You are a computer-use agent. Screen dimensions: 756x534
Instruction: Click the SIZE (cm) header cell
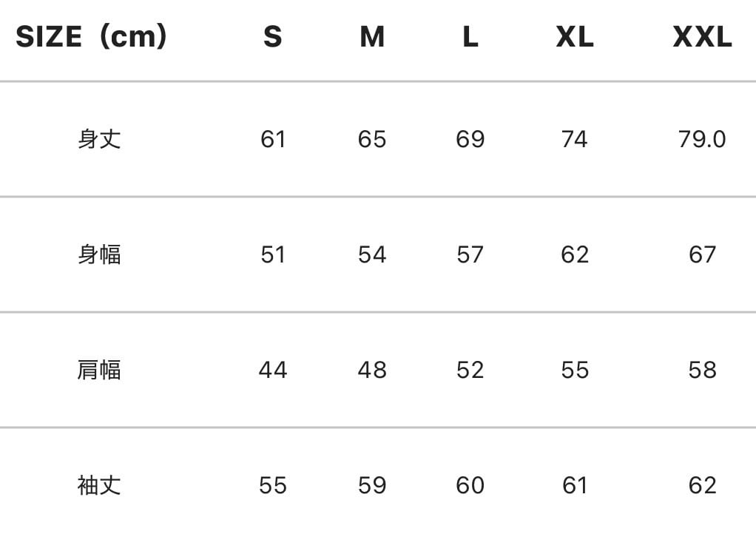[91, 36]
